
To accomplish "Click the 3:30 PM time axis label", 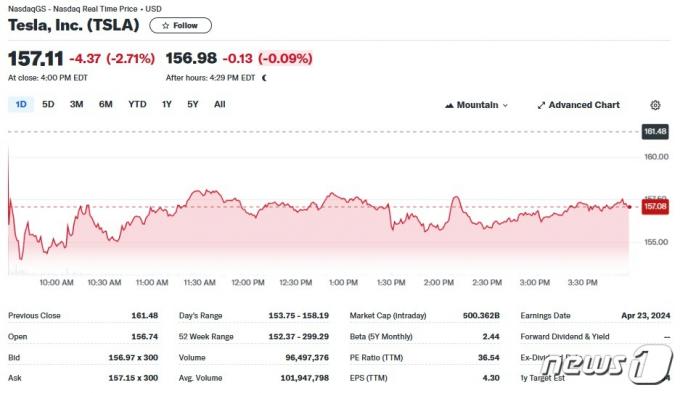I will [x=582, y=282].
